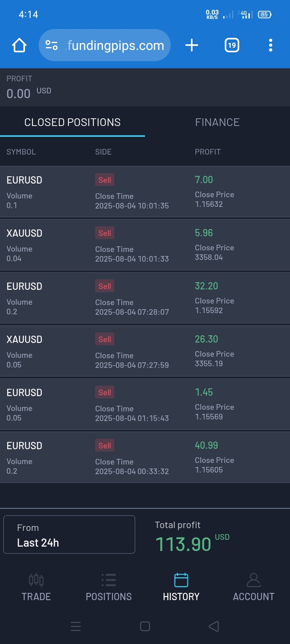The width and height of the screenshot is (290, 644).
Task: Expand the From Last 24h period selector
Action: 69,535
